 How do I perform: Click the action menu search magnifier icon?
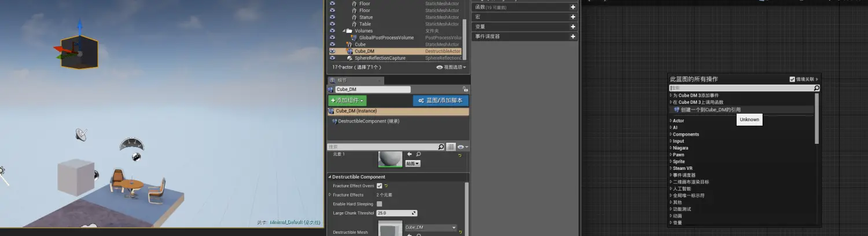(816, 88)
